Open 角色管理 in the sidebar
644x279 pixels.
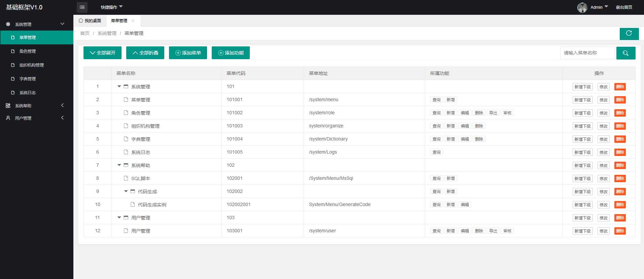click(37, 51)
